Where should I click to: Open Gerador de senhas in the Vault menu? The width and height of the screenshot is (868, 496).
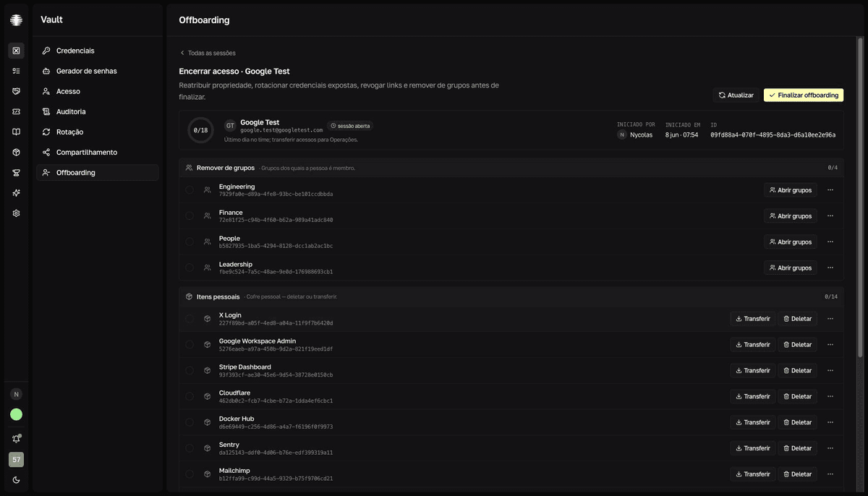[98, 71]
